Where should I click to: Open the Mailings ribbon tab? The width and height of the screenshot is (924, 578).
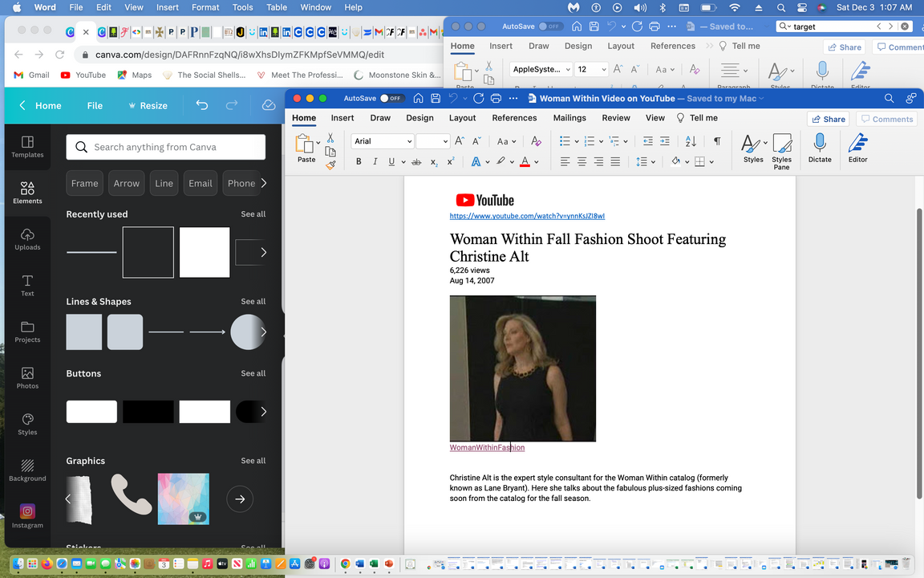click(x=569, y=118)
